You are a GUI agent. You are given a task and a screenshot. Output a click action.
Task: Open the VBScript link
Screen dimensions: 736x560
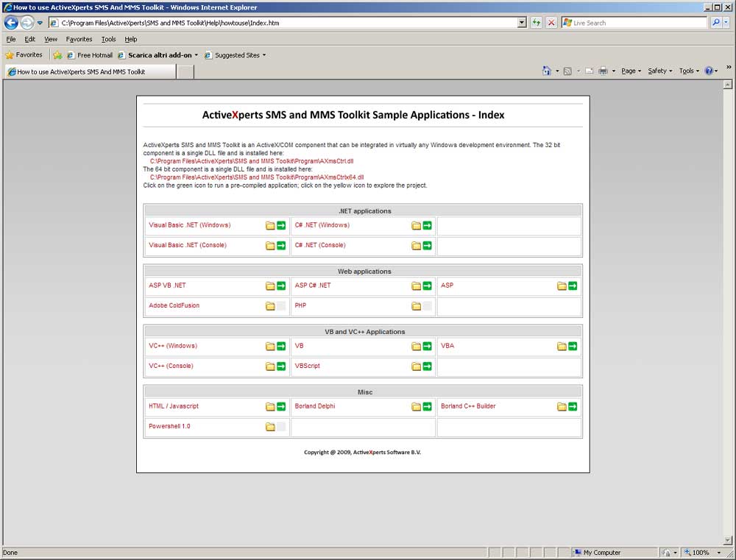308,366
